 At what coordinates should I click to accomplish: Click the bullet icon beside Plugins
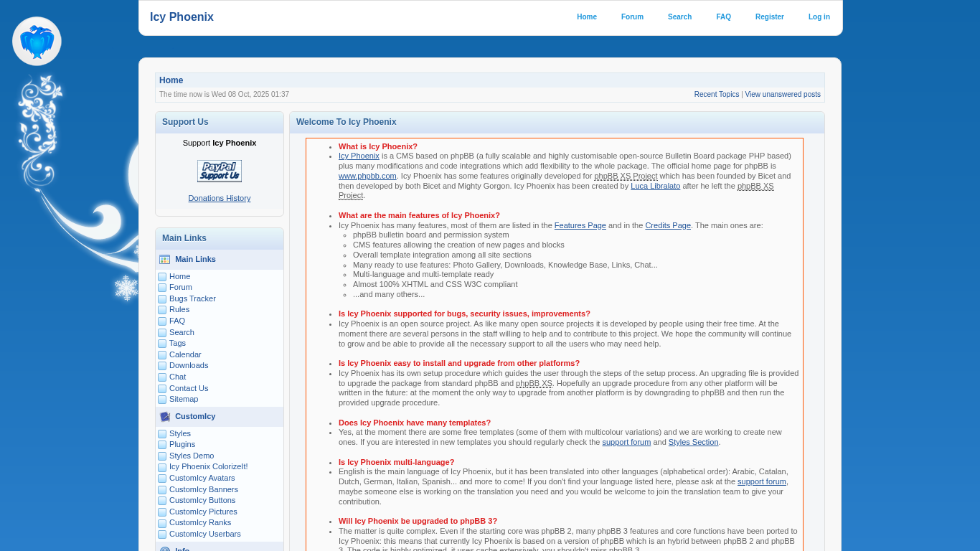[x=162, y=445]
